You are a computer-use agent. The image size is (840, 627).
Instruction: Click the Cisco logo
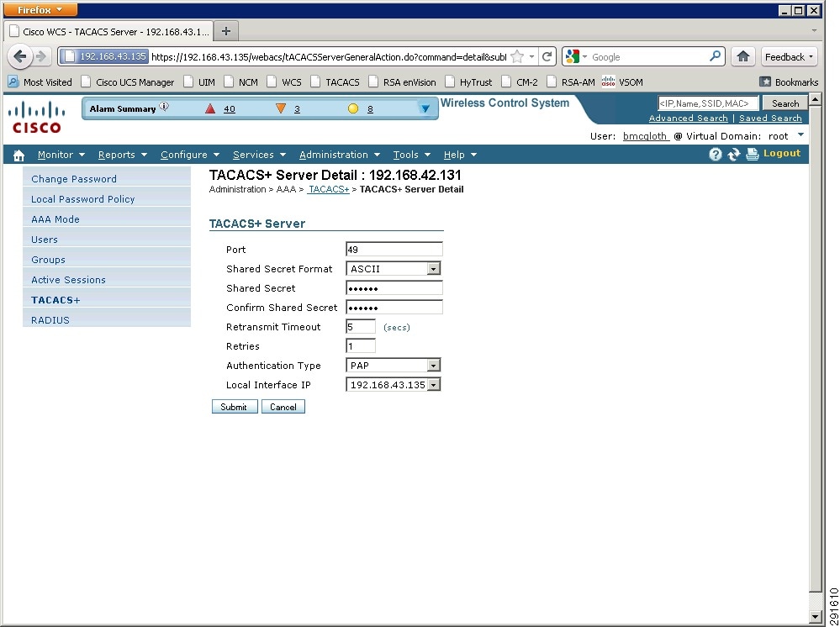tap(36, 118)
